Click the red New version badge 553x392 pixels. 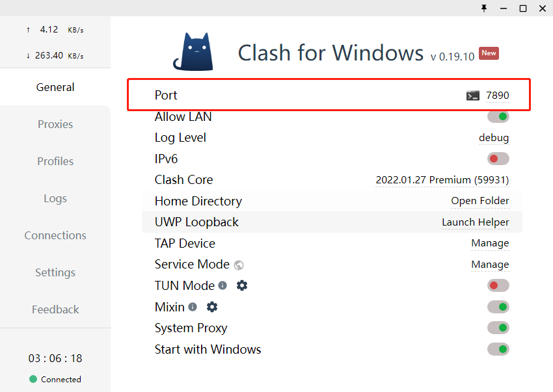point(489,53)
